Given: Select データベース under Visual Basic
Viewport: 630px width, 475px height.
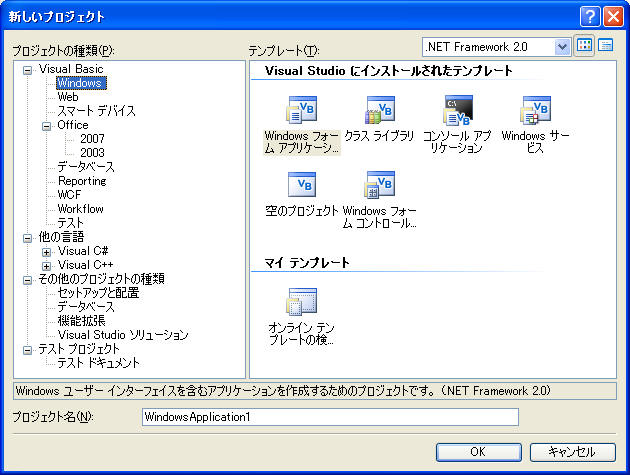Looking at the screenshot, I should pos(86,166).
